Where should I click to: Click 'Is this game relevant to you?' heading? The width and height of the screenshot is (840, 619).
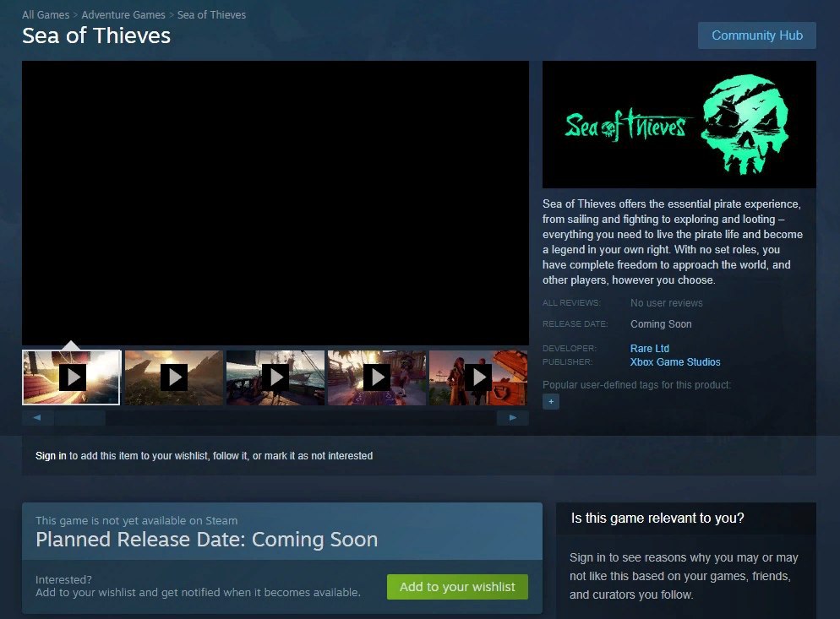pos(657,518)
